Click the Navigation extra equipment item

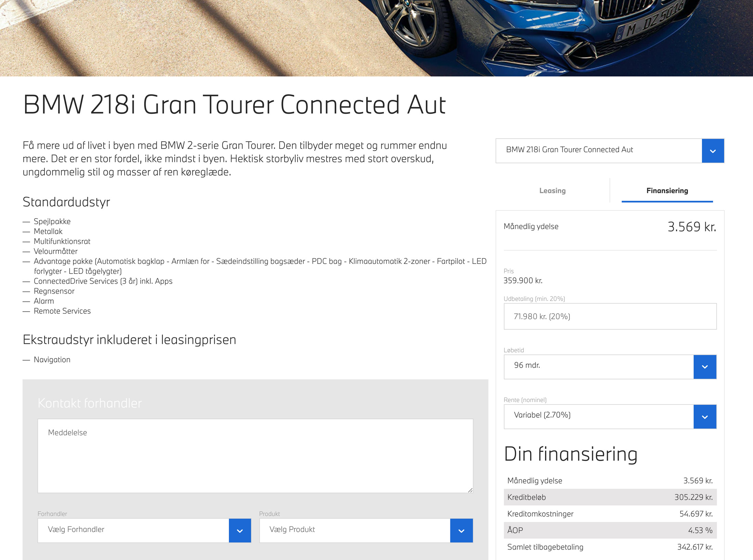point(52,360)
